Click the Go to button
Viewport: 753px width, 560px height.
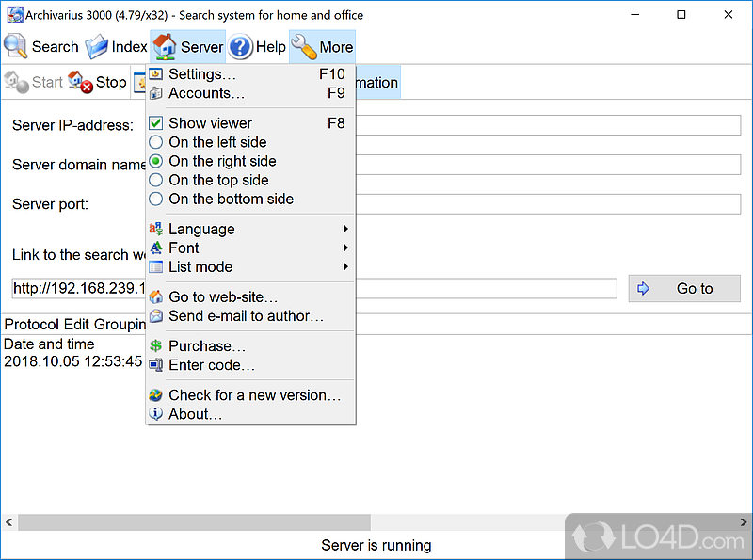[684, 288]
